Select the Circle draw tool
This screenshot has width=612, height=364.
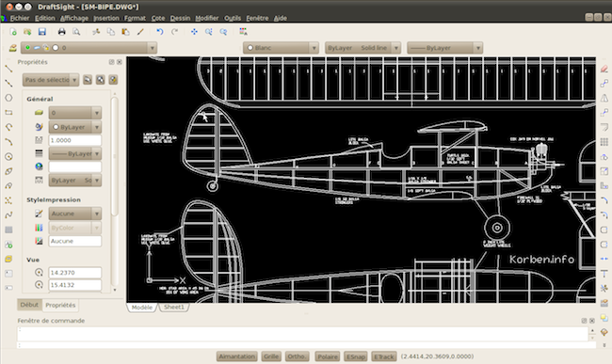(8, 98)
